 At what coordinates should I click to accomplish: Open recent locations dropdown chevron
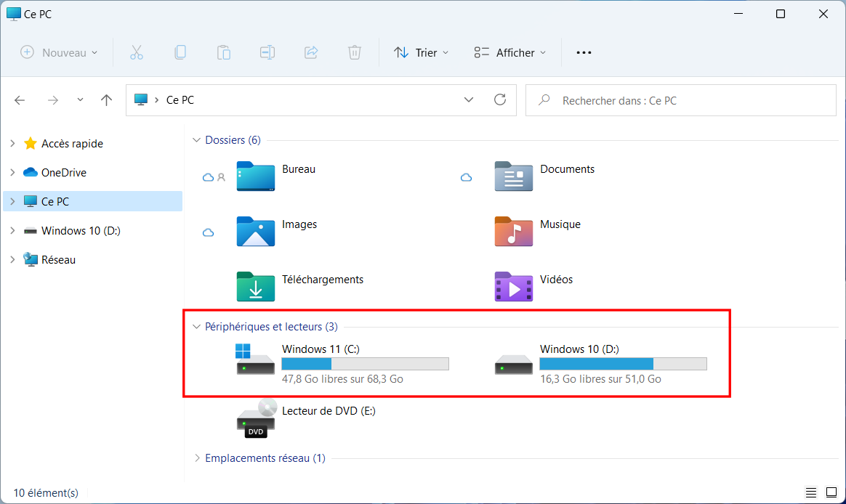click(80, 99)
